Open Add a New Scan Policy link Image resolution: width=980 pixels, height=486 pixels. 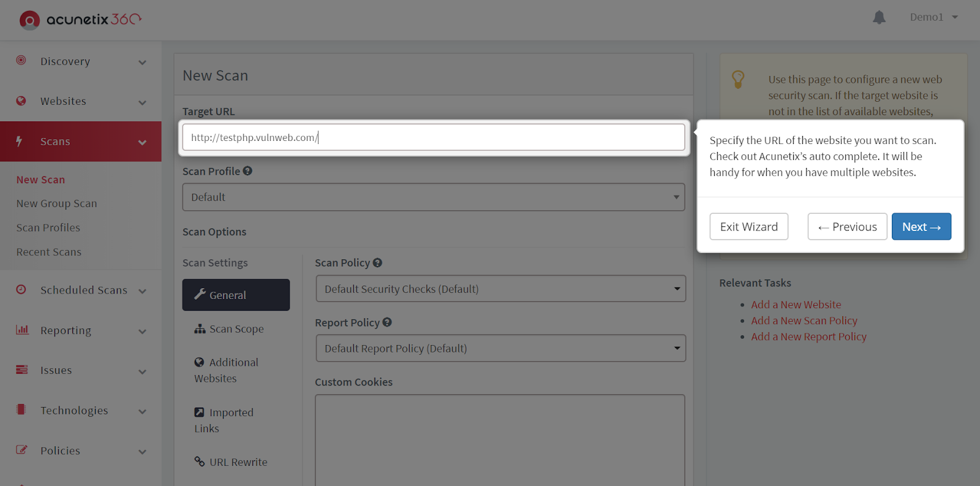coord(804,321)
